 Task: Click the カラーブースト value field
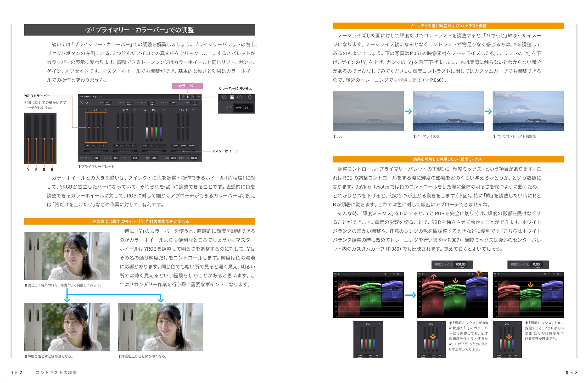pyautogui.click(x=96, y=158)
